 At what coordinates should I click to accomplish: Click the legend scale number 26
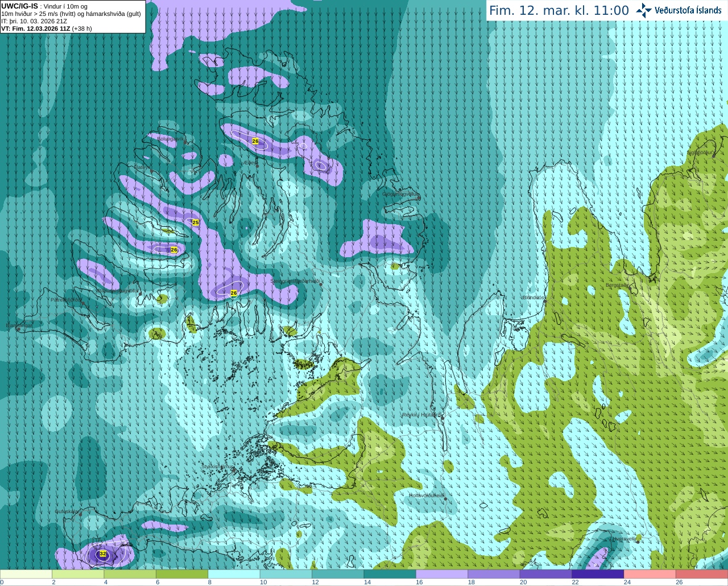pyautogui.click(x=679, y=582)
